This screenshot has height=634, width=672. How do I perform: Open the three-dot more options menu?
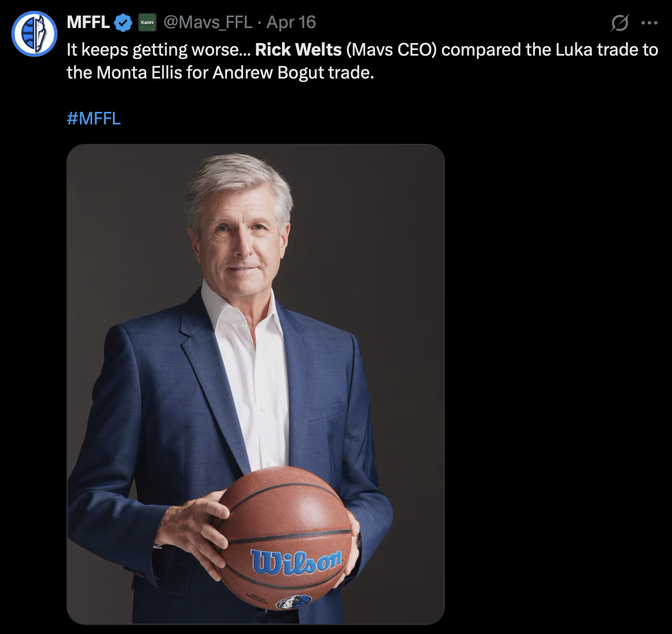(x=649, y=24)
